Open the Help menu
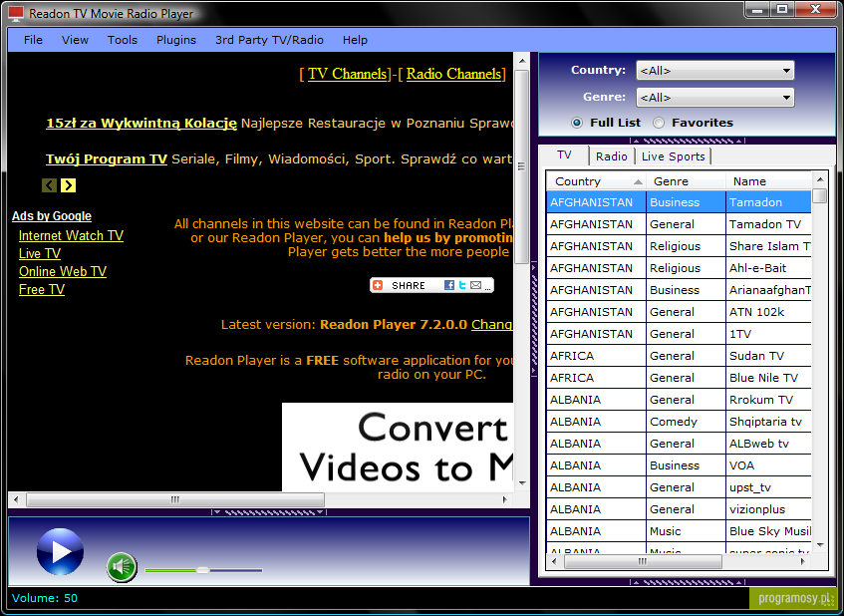 (x=355, y=40)
